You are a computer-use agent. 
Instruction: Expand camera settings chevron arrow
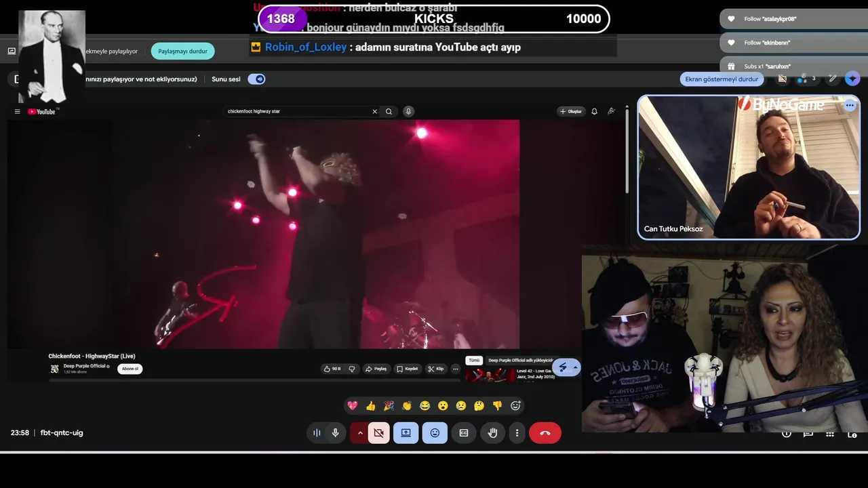[359, 432]
